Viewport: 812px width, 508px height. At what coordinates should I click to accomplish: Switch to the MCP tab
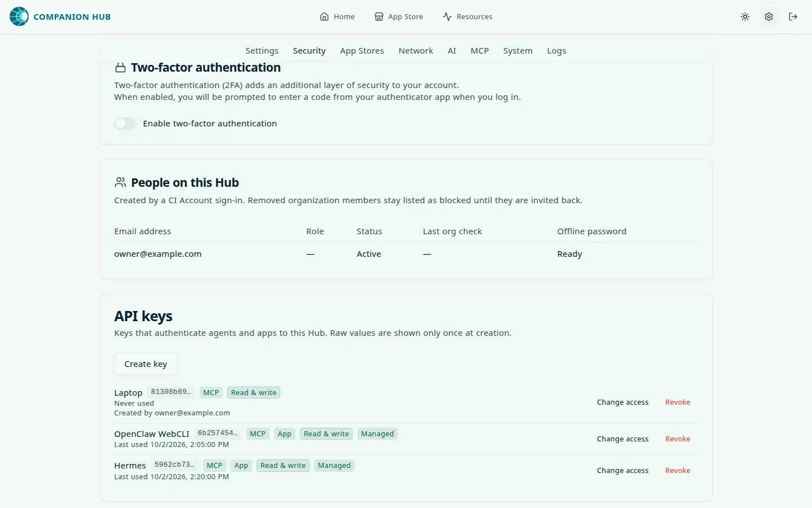[x=480, y=51]
